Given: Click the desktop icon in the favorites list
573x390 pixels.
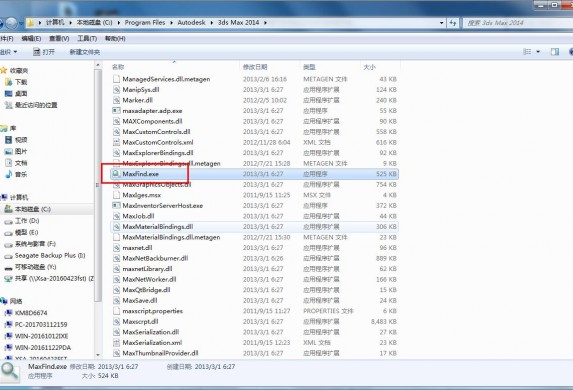Looking at the screenshot, I should point(8,94).
